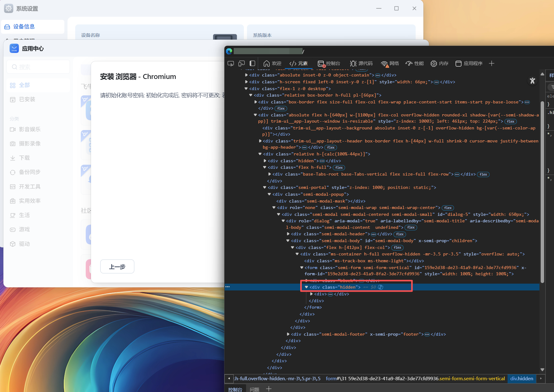
Task: Collapse the div class="hidden" selected node
Action: (x=306, y=287)
